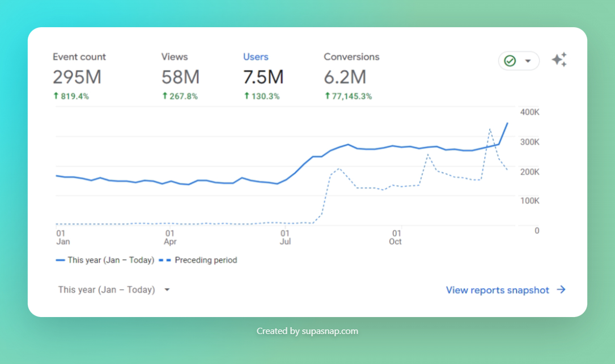Click the Created by supasnap.com link
615x364 pixels.
(x=307, y=331)
